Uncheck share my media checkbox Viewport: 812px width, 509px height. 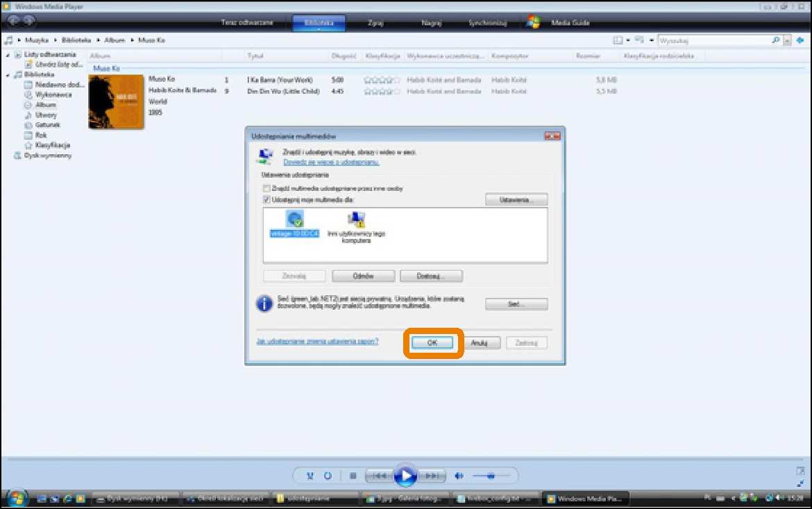coord(267,199)
